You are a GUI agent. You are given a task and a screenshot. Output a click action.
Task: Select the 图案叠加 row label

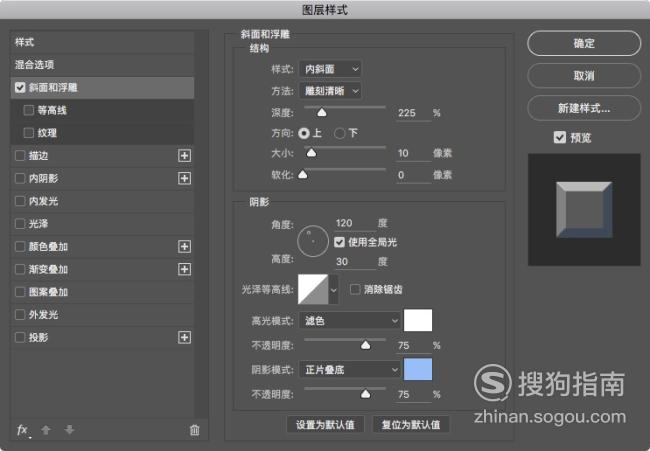(x=48, y=292)
